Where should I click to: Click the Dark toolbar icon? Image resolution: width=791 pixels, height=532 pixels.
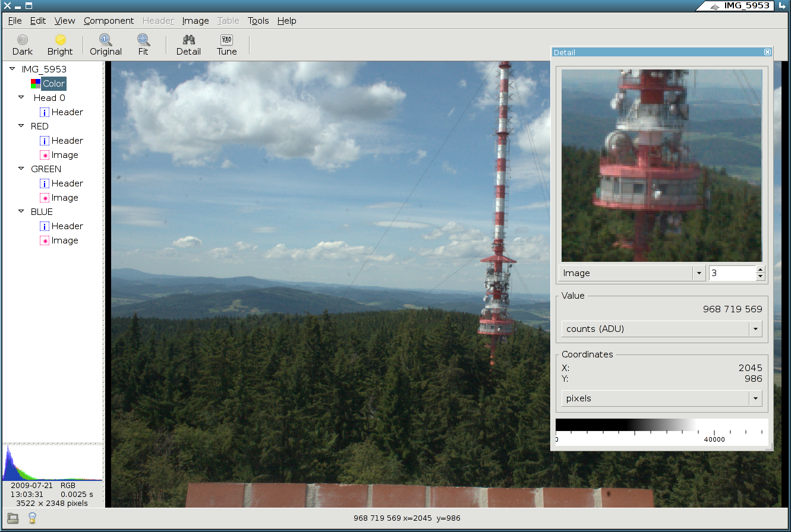pyautogui.click(x=23, y=40)
